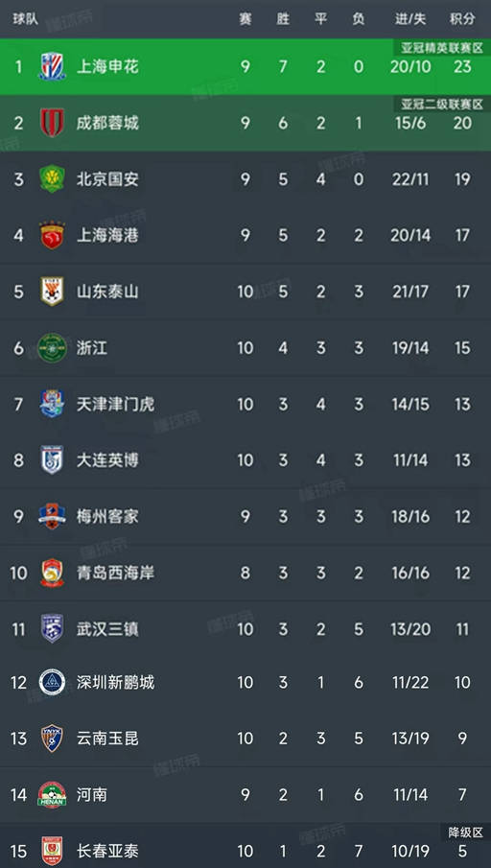
Task: Open the 长春亚泰 team name link
Action: coord(107,851)
